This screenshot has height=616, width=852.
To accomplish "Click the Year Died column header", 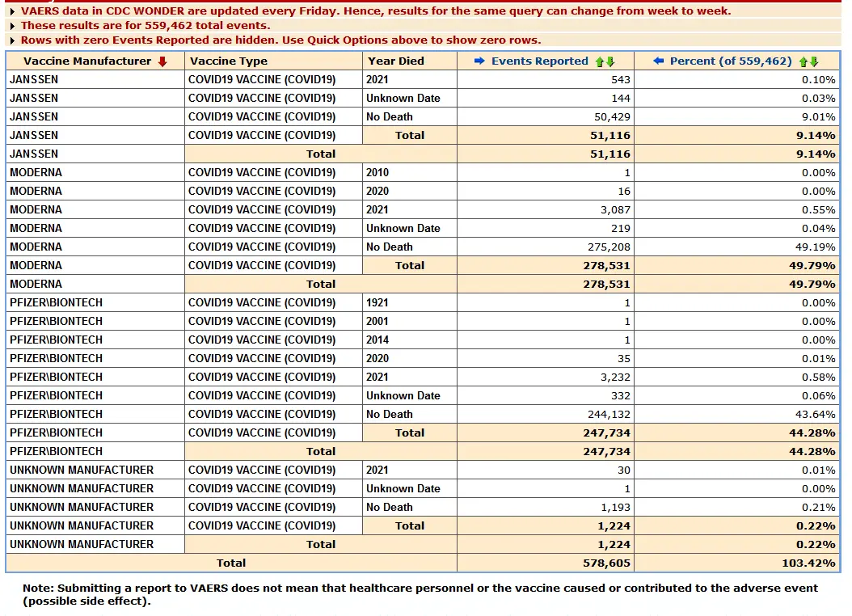I will pyautogui.click(x=395, y=61).
